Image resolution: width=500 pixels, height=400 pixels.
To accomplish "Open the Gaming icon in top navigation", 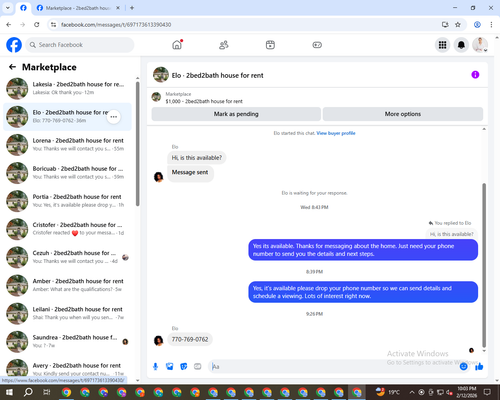I will (317, 45).
